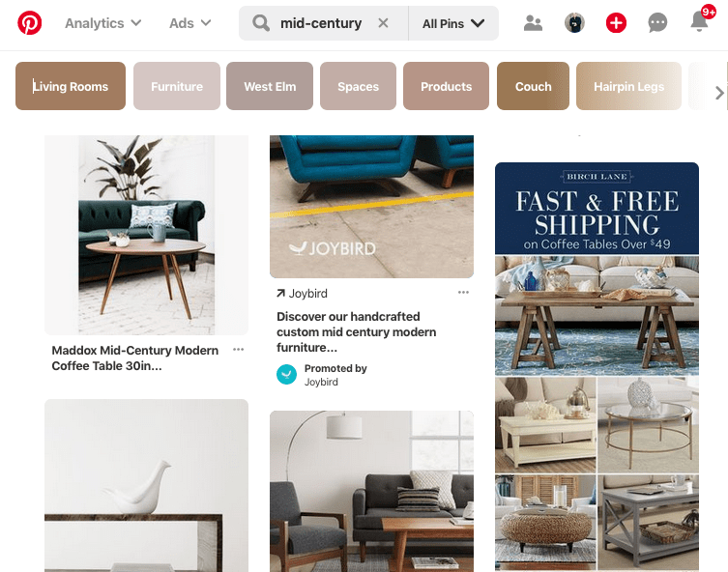Viewport: 728px width, 572px height.
Task: View notifications via the bell icon
Action: (699, 21)
